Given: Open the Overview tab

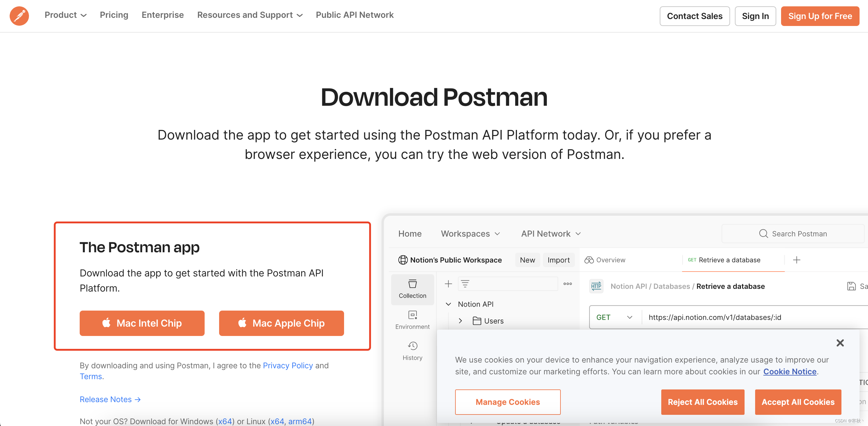Looking at the screenshot, I should [x=605, y=260].
